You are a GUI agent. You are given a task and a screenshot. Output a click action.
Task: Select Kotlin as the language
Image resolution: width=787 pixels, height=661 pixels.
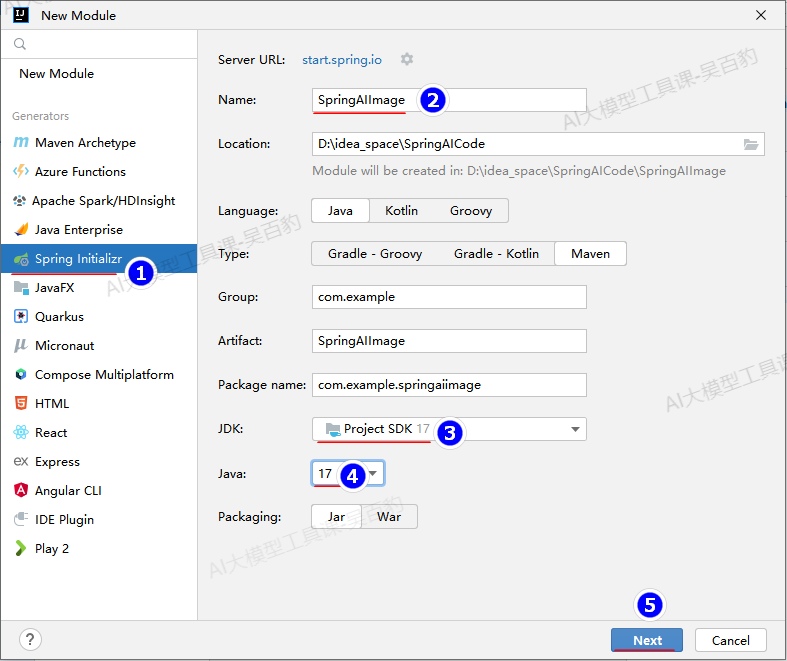[402, 211]
